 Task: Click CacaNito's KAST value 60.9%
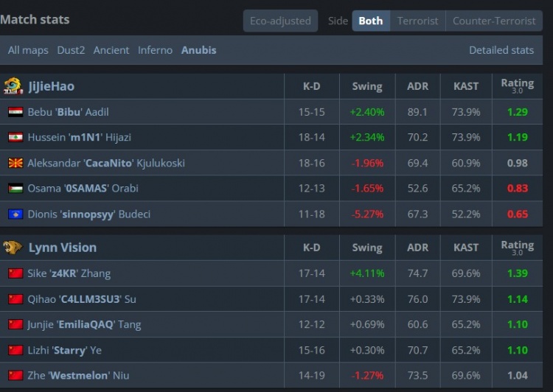point(466,163)
